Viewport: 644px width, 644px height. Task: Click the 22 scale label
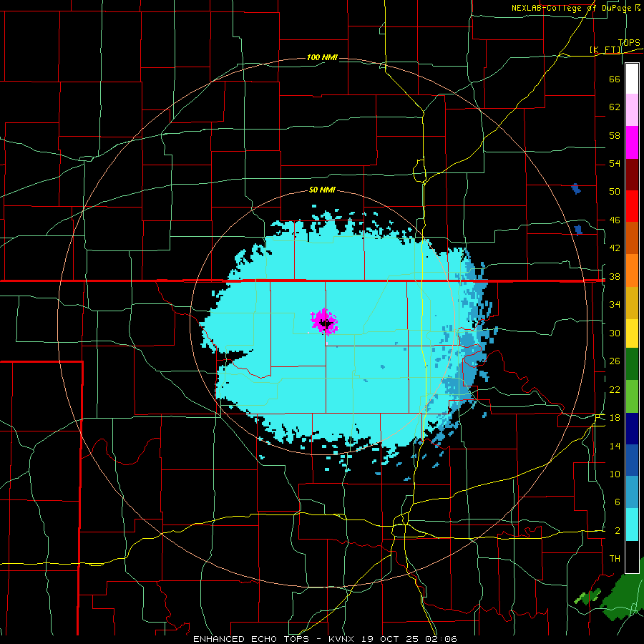click(x=615, y=389)
